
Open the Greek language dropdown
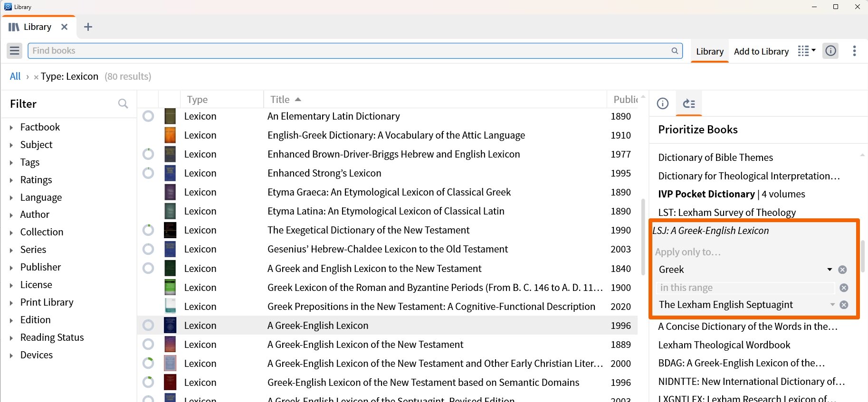(x=830, y=270)
